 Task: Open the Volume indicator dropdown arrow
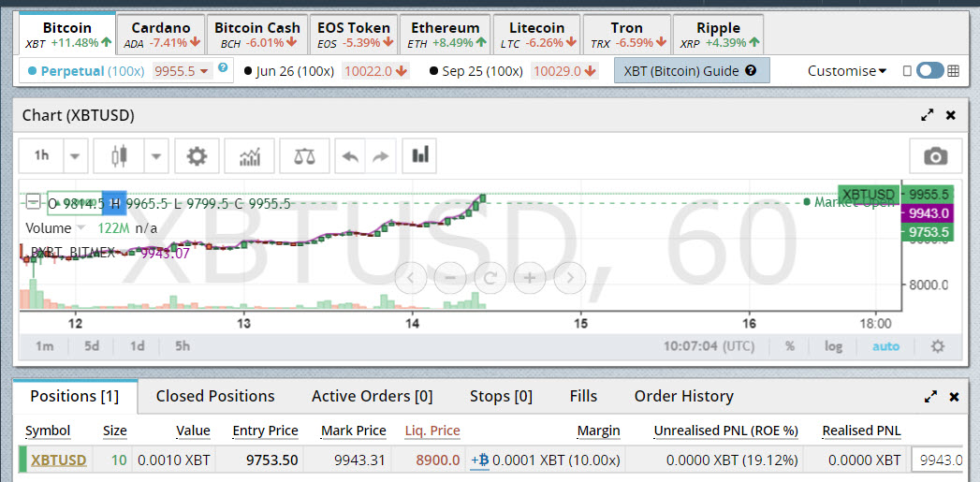(x=80, y=228)
